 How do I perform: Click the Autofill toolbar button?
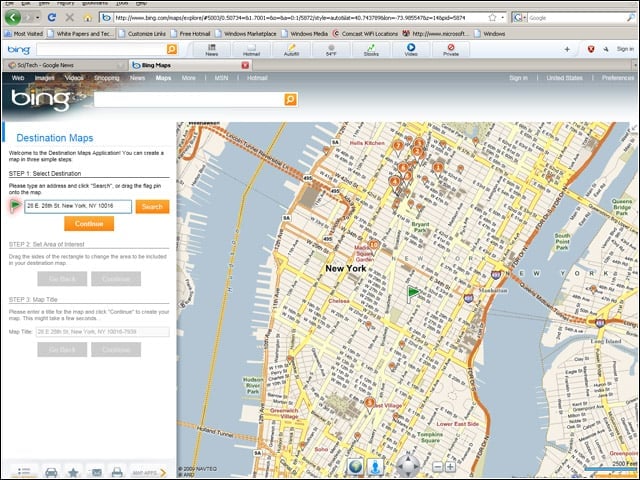click(291, 50)
